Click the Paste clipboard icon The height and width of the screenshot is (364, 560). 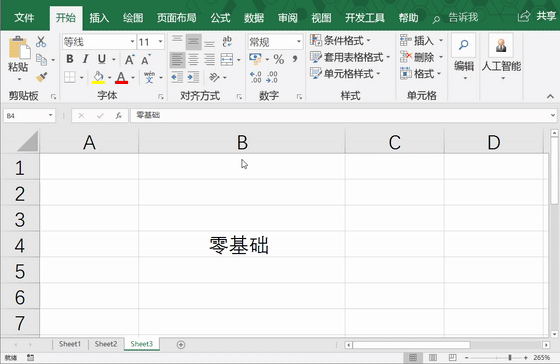[x=19, y=48]
